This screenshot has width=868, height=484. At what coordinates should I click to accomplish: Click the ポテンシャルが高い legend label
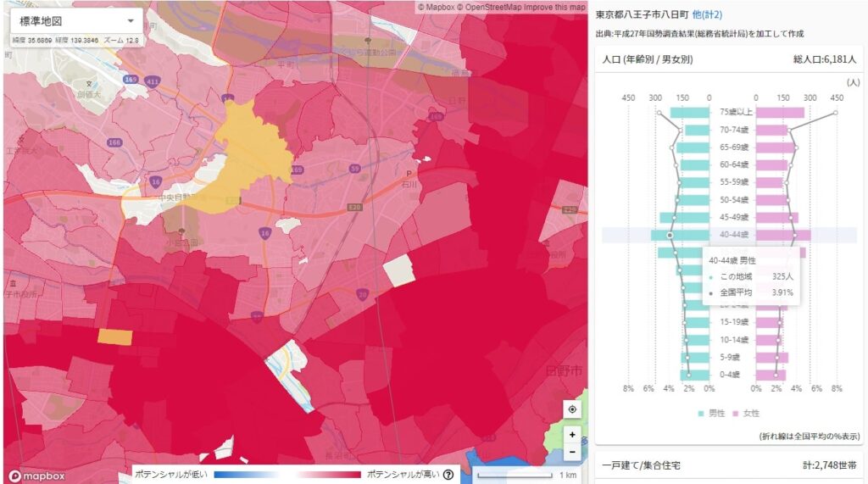click(x=403, y=475)
